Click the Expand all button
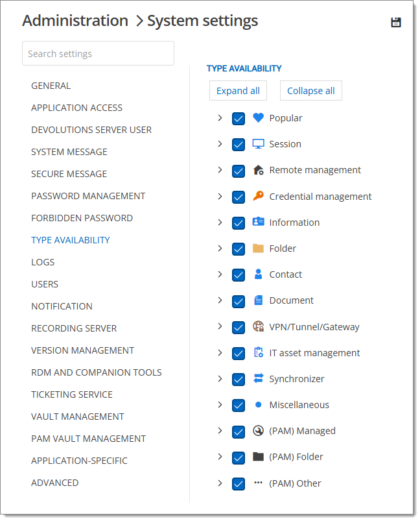420x521 pixels. pos(238,91)
